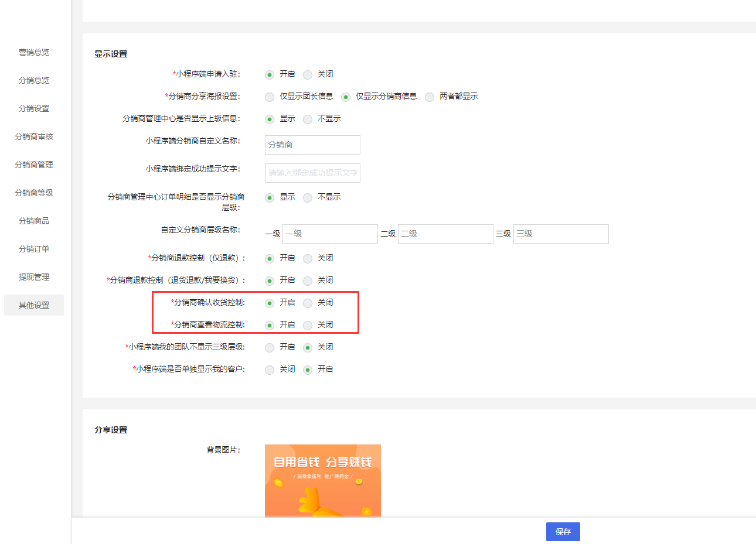The width and height of the screenshot is (756, 544).
Task: Enable 开启 for 小程序端申请入驻
Action: [x=270, y=74]
